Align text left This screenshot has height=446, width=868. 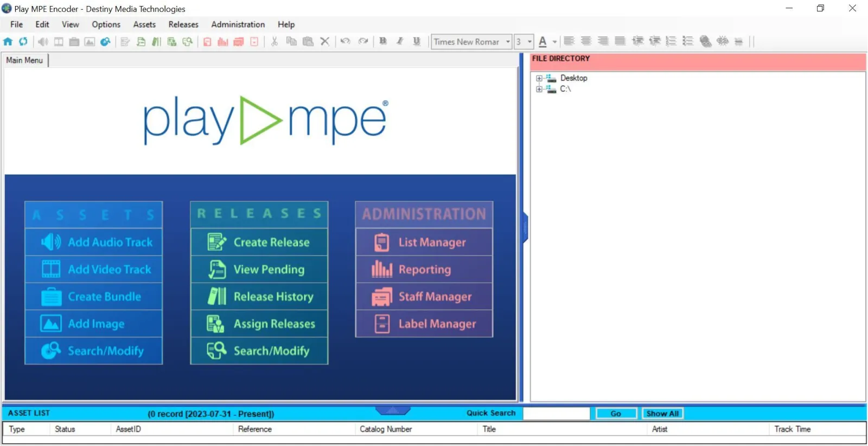569,41
